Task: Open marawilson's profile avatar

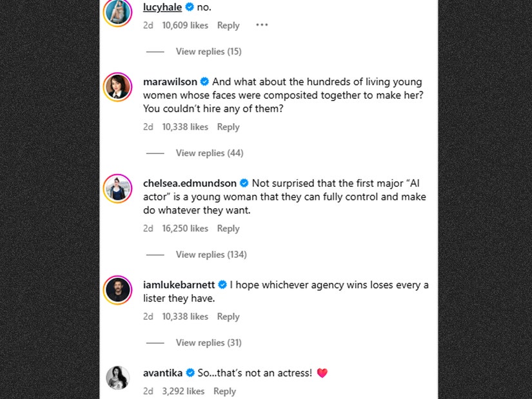Action: point(117,87)
